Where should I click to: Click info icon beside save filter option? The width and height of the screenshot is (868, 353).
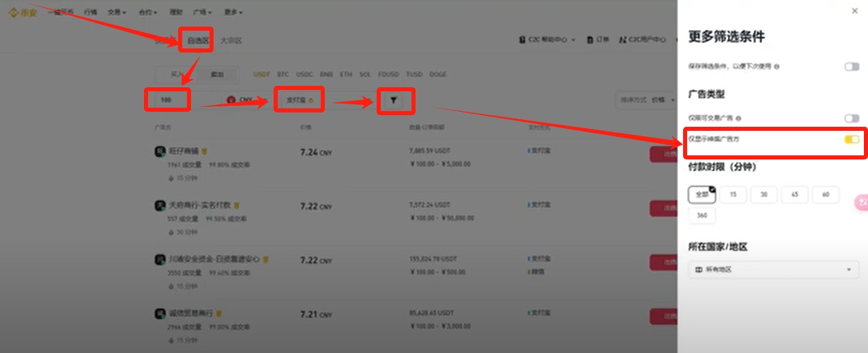(x=778, y=67)
